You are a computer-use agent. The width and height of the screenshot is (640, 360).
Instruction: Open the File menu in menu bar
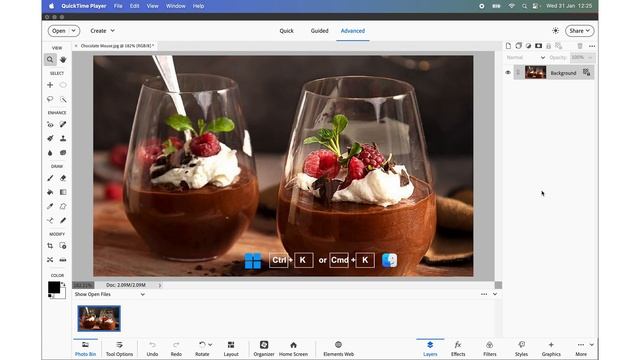point(118,6)
